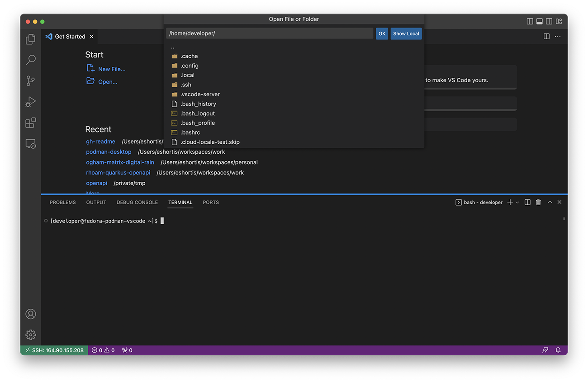588x382 pixels.
Task: Maximize the panel with chevron up
Action: (550, 203)
